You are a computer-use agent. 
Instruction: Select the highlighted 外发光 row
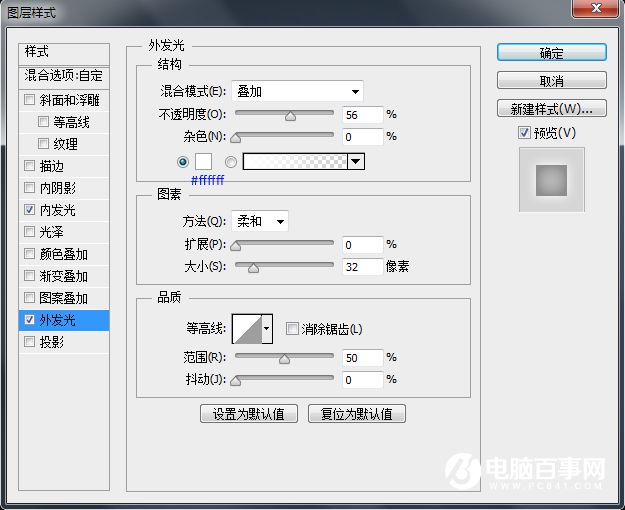point(64,320)
